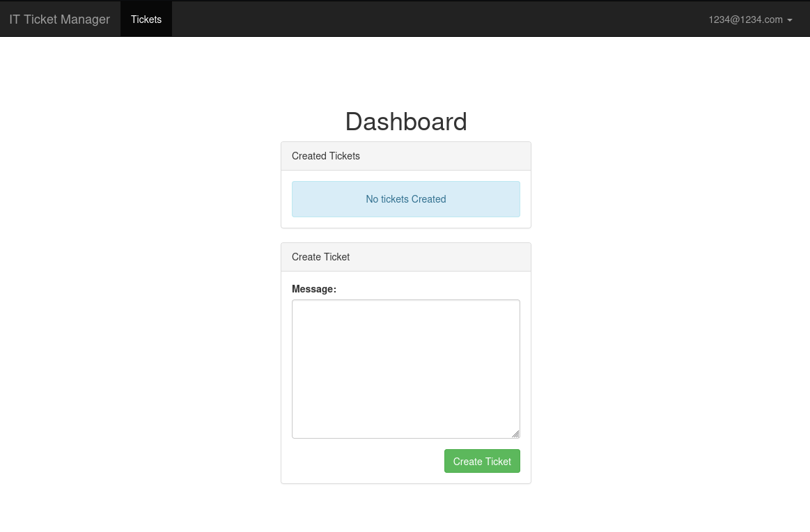810x532 pixels.
Task: Click the Created Tickets panel heading
Action: tap(405, 156)
